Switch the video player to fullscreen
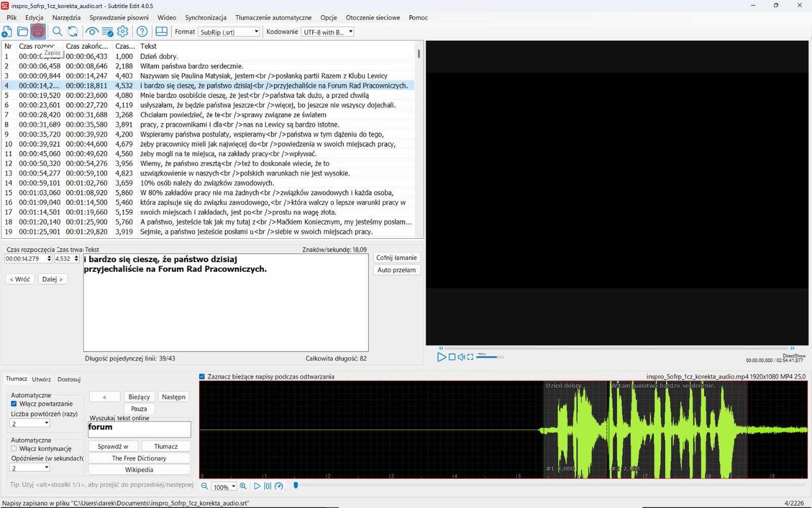The height and width of the screenshot is (508, 812). (x=470, y=357)
